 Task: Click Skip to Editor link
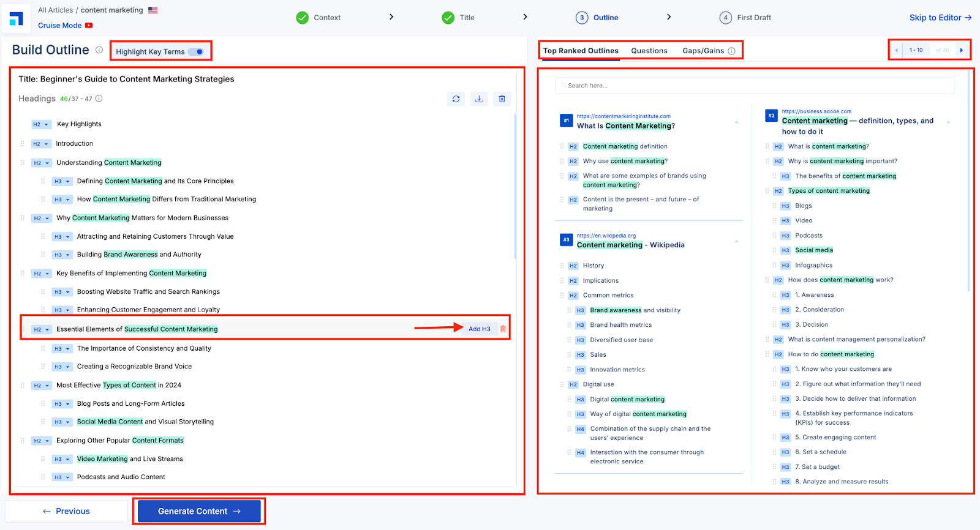coord(940,18)
